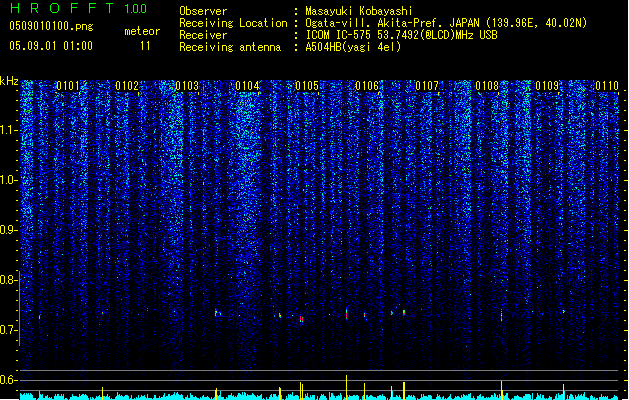Click the HROFFT 1.0.0 title text
The image size is (629, 400).
(78, 8)
